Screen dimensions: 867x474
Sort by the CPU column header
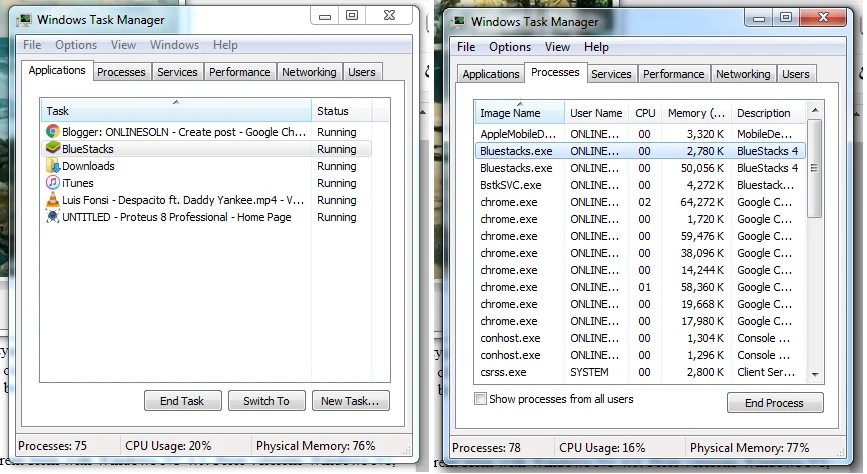[x=645, y=113]
